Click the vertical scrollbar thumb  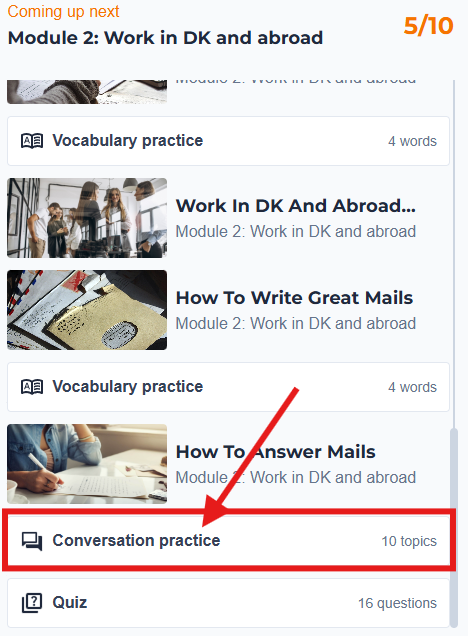tap(454, 527)
